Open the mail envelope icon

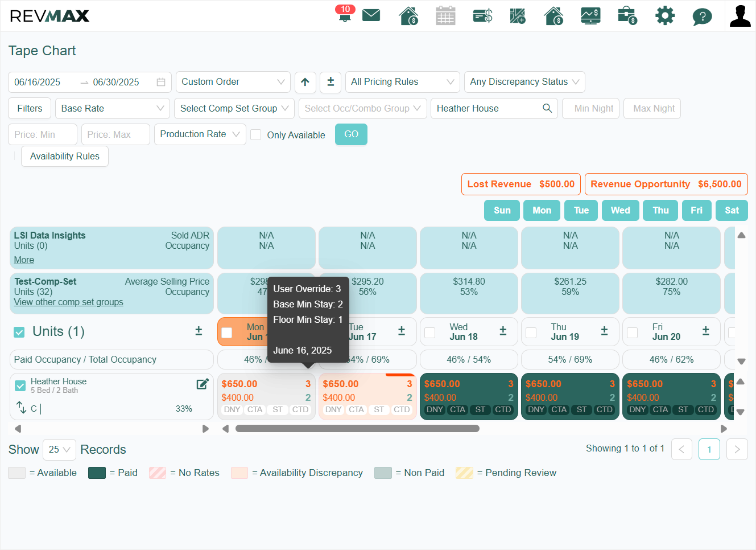click(x=371, y=15)
